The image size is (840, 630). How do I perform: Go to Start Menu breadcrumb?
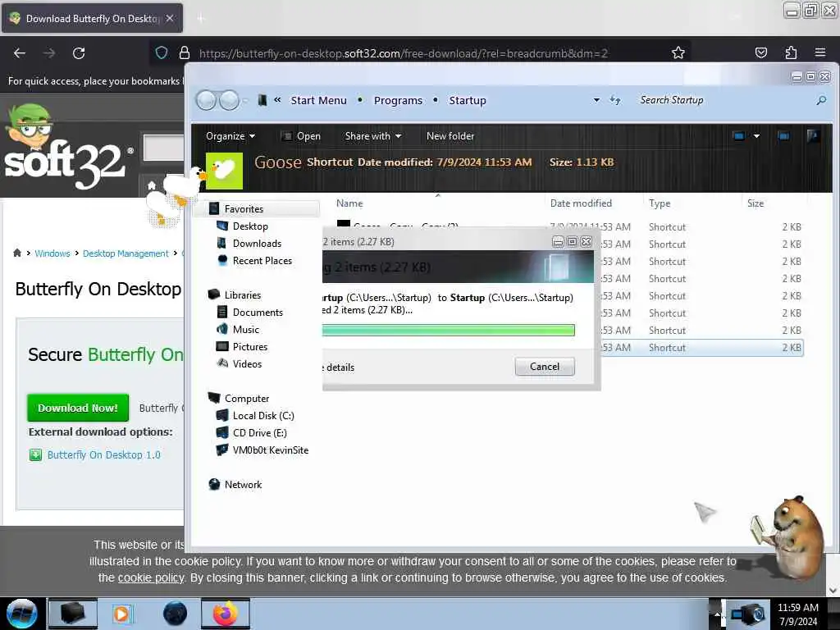click(x=318, y=100)
